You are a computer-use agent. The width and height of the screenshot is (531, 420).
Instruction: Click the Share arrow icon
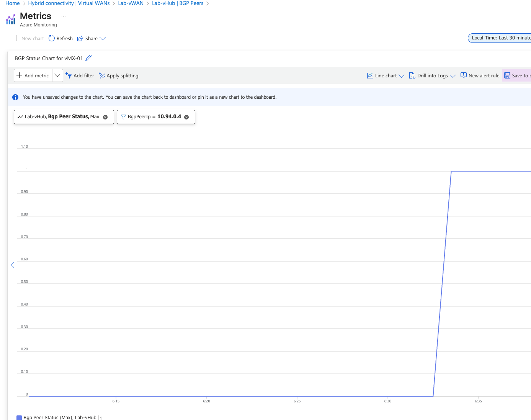(80, 39)
